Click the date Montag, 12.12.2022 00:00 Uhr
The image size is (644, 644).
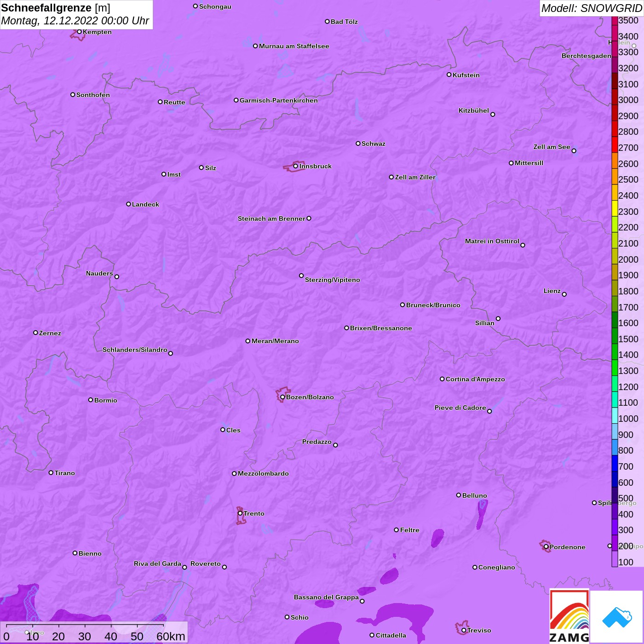75,21
